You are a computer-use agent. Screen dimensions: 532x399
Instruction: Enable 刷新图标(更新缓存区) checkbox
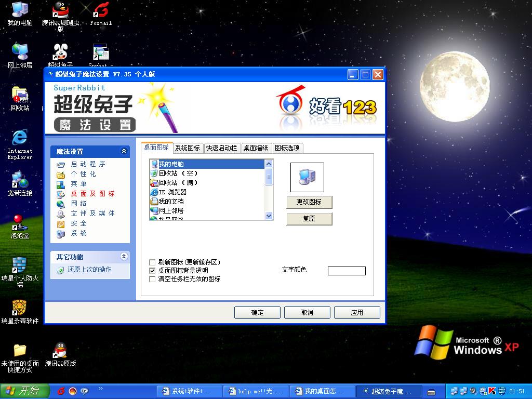pos(152,262)
